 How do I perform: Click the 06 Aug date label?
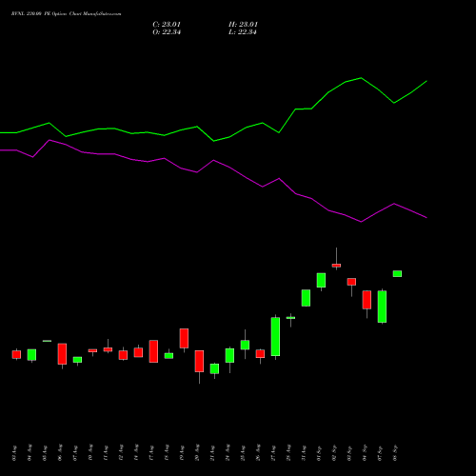pyautogui.click(x=60, y=453)
